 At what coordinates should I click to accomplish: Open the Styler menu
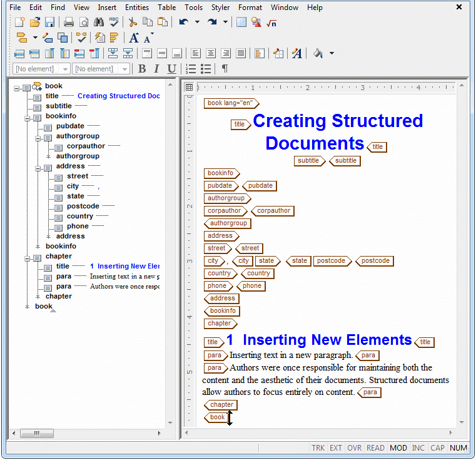[220, 8]
